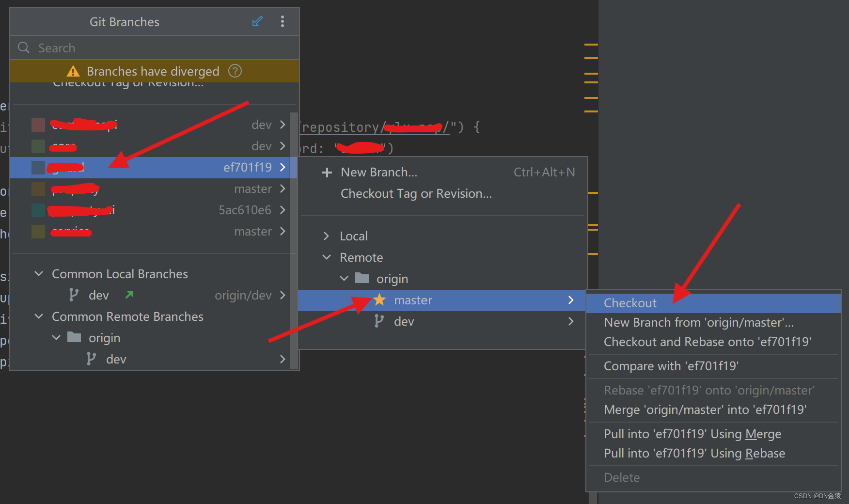Choose Compare with 'ef701f19'

[713, 366]
